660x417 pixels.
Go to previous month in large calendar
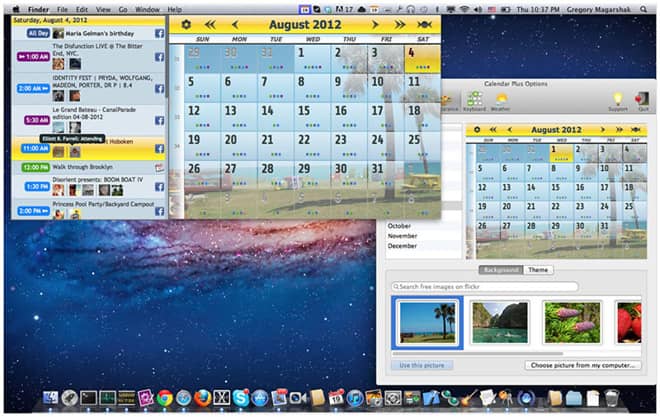tap(235, 24)
